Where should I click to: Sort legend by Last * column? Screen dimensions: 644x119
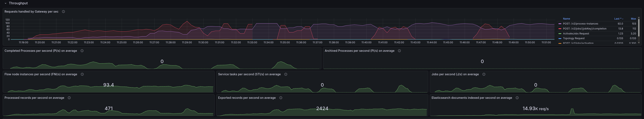coord(618,19)
